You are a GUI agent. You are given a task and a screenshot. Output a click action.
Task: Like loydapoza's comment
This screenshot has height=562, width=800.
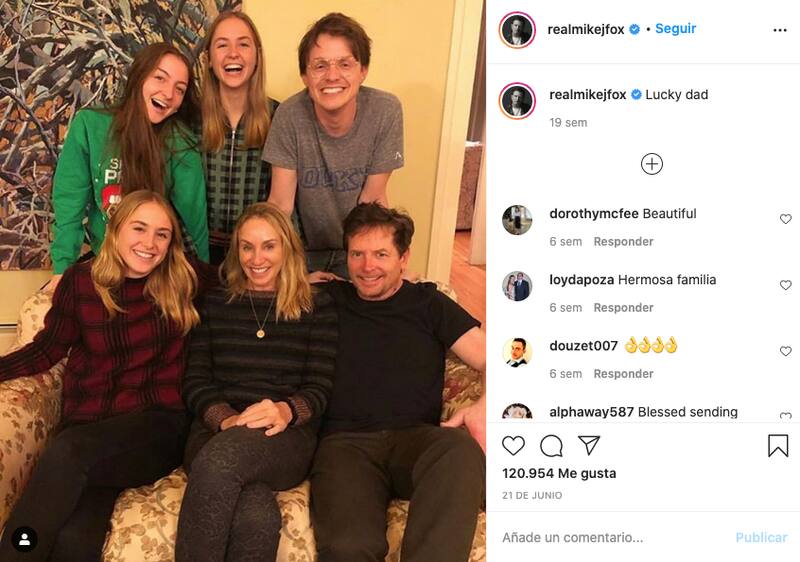(x=785, y=285)
